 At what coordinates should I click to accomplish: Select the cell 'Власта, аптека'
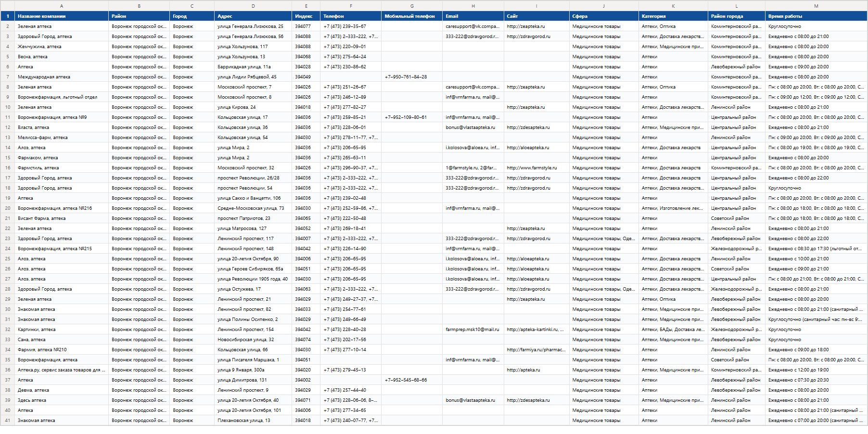[x=62, y=128]
